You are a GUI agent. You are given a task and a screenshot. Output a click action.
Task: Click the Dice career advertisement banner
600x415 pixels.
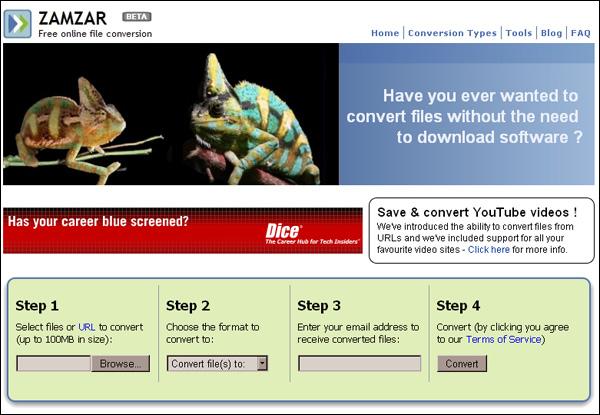183,231
